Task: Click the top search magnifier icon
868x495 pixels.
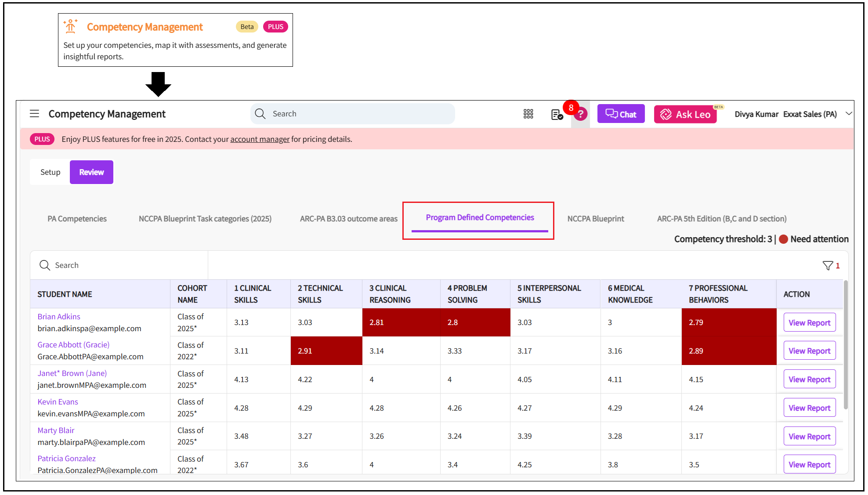Action: tap(260, 114)
